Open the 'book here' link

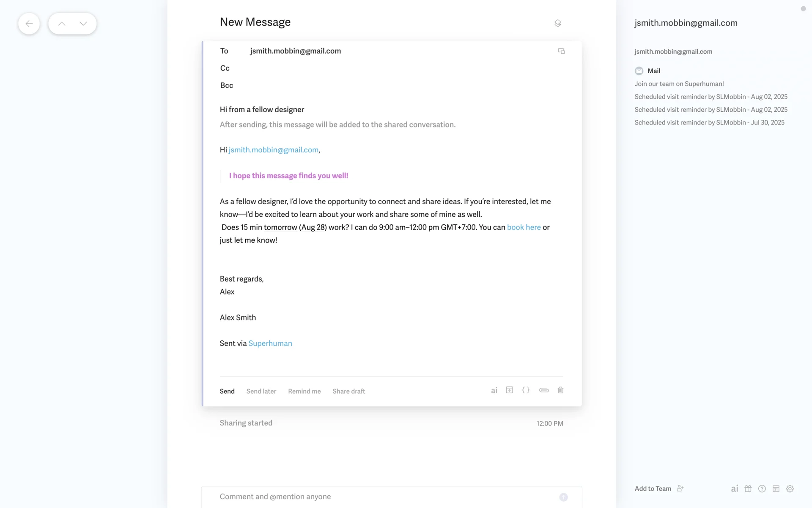point(524,227)
